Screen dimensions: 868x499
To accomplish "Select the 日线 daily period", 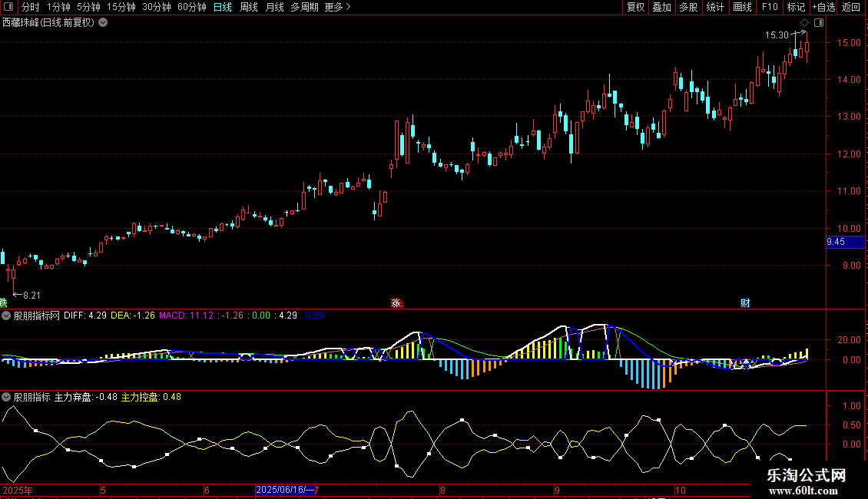I will point(223,7).
